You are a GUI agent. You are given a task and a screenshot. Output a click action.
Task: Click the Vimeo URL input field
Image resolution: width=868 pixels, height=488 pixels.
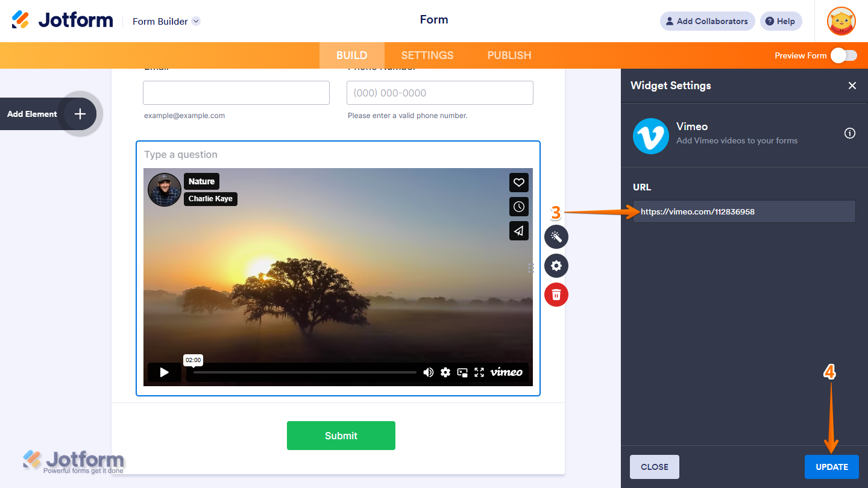pyautogui.click(x=744, y=211)
